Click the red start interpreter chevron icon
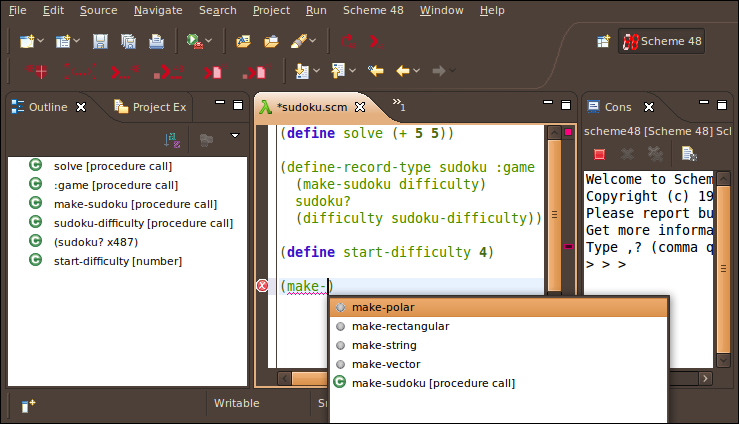The width and height of the screenshot is (739, 424). point(377,41)
